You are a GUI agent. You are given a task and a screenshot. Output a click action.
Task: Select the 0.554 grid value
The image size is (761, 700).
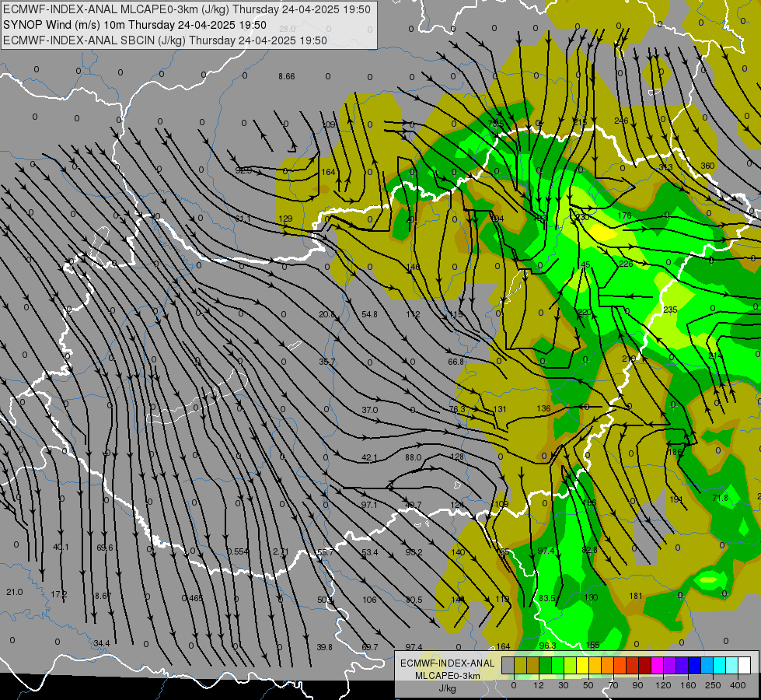(238, 551)
